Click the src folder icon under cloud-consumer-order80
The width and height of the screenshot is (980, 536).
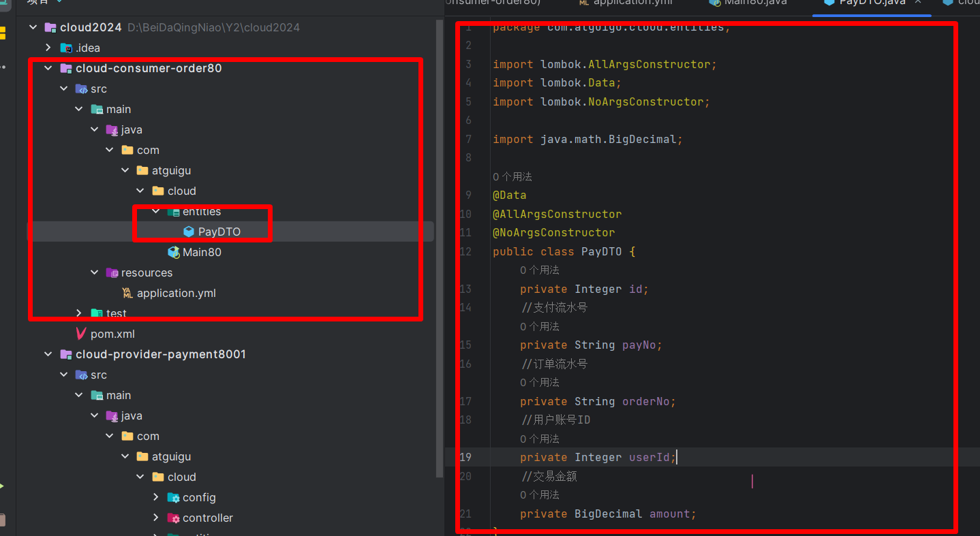coord(82,89)
